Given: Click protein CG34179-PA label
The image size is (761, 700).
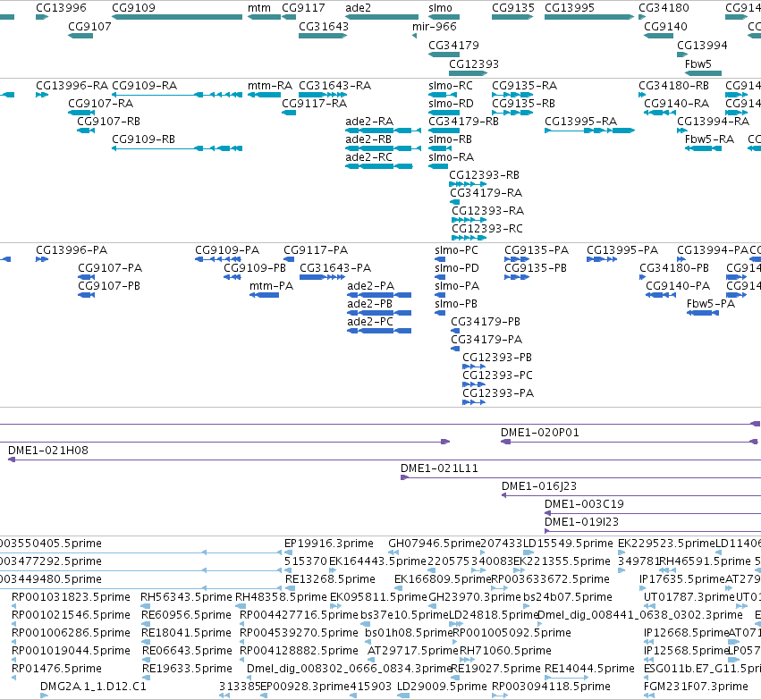Looking at the screenshot, I should pos(486,340).
